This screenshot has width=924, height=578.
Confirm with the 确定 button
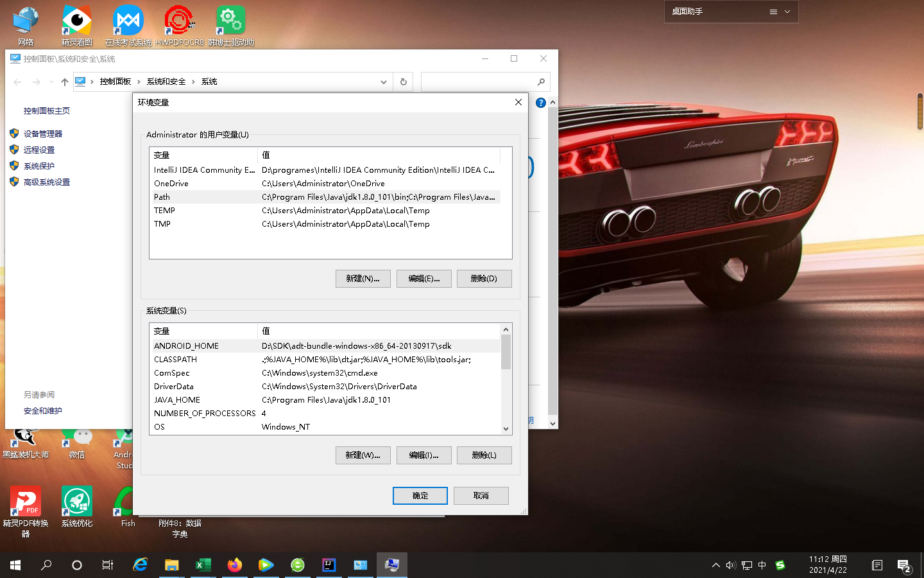[x=420, y=496]
